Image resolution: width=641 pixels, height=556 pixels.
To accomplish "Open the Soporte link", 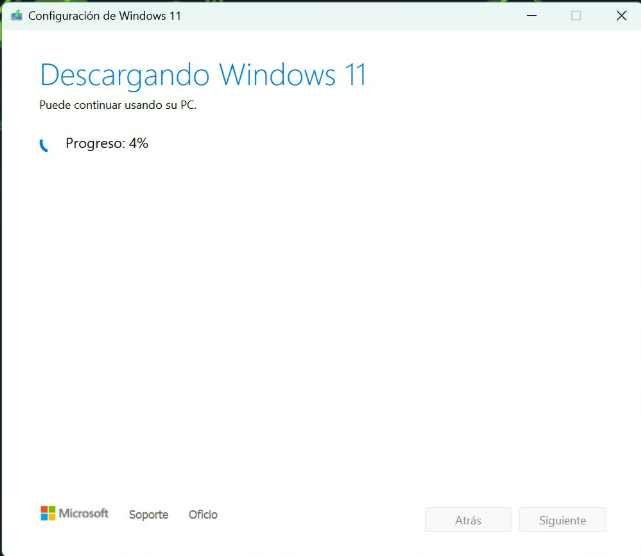I will coord(148,514).
